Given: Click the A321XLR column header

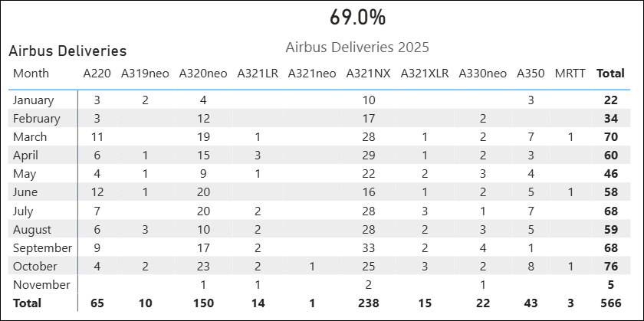Looking at the screenshot, I should tap(424, 74).
